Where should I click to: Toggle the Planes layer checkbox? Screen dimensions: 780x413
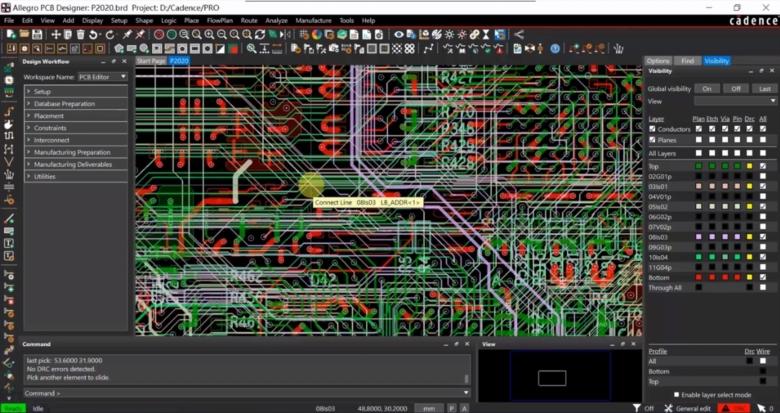(x=652, y=139)
